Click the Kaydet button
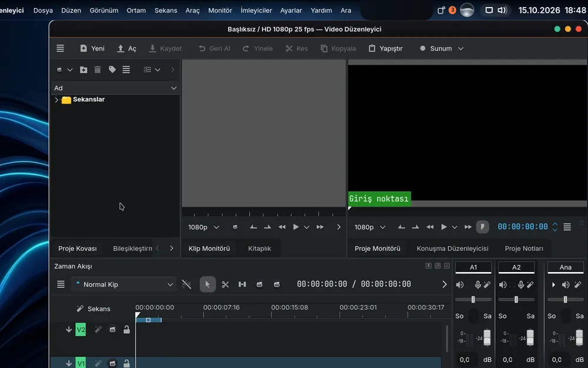Viewport: 588px width, 368px height. tap(165, 48)
